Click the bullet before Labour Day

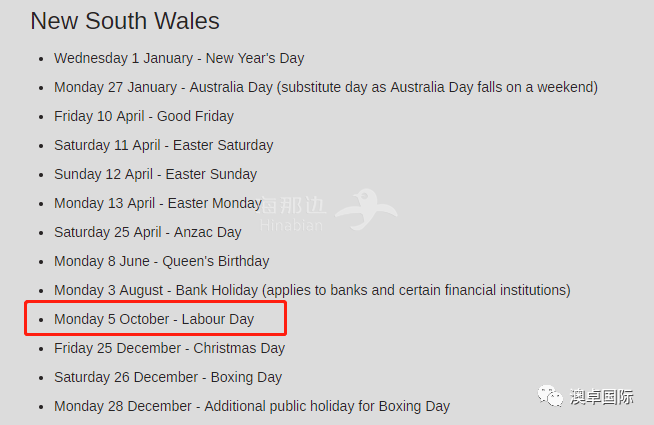(41, 320)
